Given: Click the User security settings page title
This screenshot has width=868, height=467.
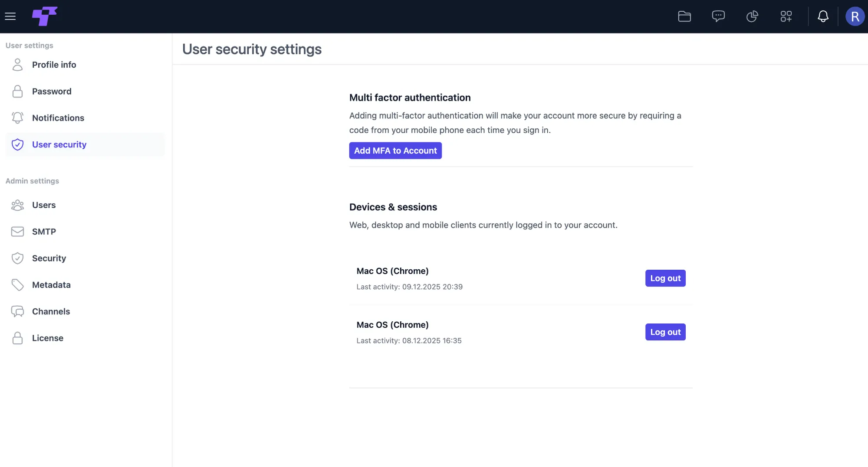Looking at the screenshot, I should point(252,49).
